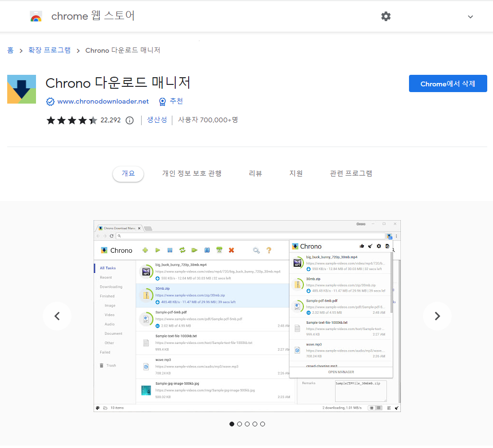Click the Chrono 다운로드 매니저 breadcrumb text
This screenshot has height=448, width=493.
122,50
